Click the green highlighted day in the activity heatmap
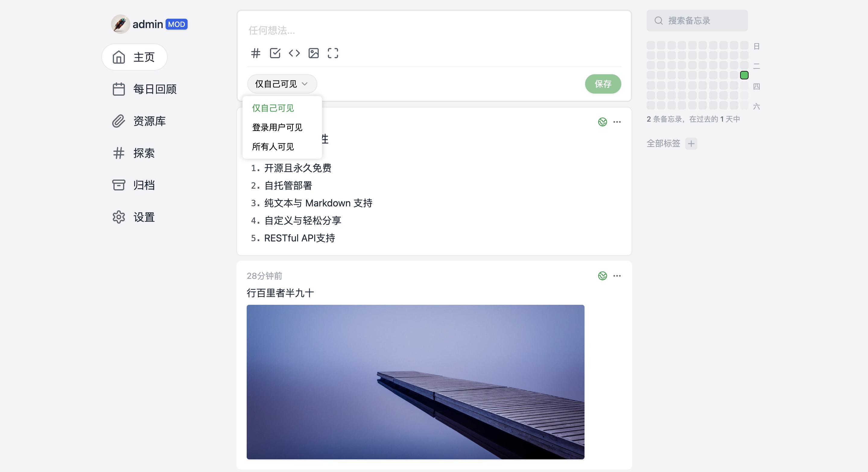The width and height of the screenshot is (868, 472). pyautogui.click(x=744, y=75)
